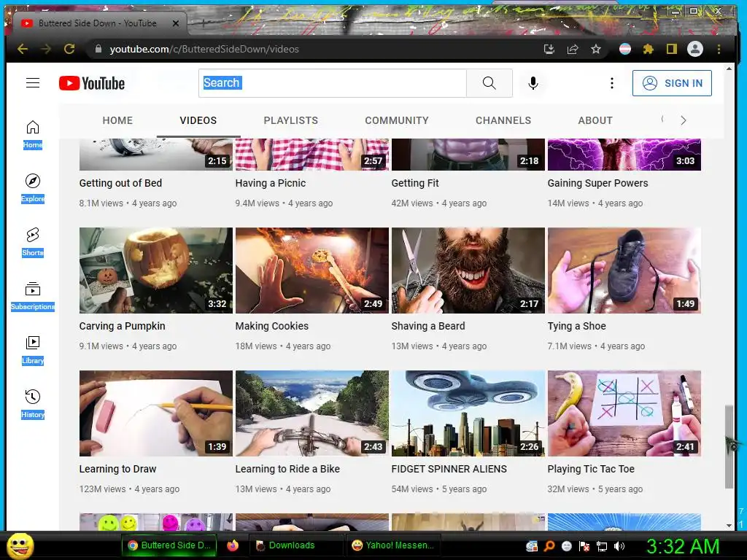Open FIDGET SPINNER ALIENS thumbnail

coord(468,413)
